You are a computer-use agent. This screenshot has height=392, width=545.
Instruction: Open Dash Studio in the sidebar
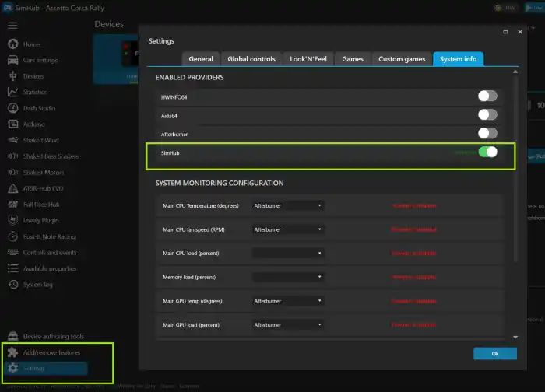point(39,108)
